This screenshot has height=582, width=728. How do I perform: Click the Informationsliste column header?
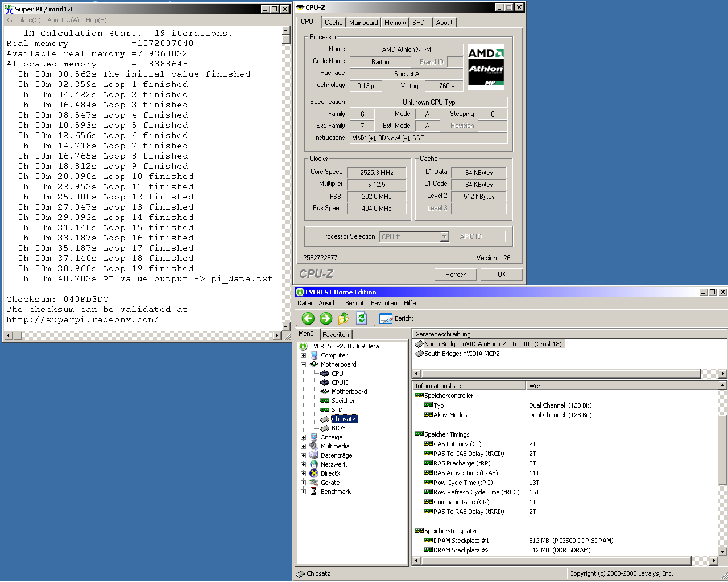(469, 386)
